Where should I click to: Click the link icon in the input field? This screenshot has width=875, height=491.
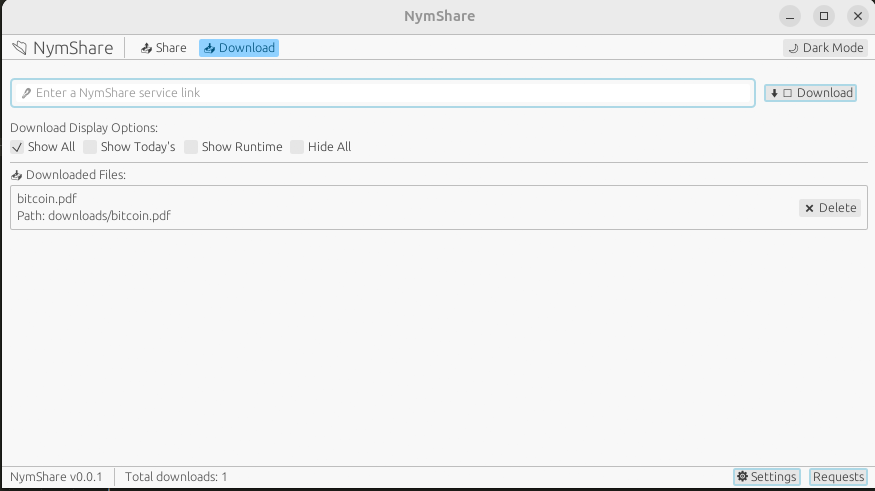tap(26, 93)
